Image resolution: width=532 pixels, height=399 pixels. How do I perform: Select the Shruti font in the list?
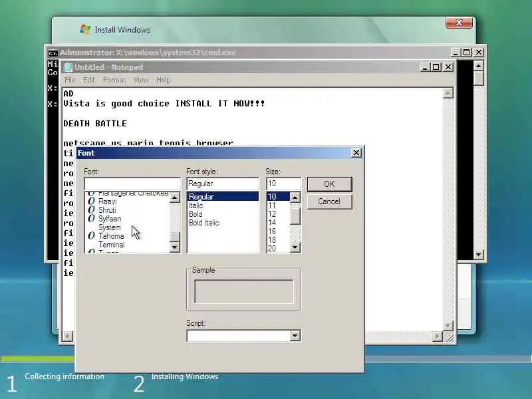[x=107, y=210]
